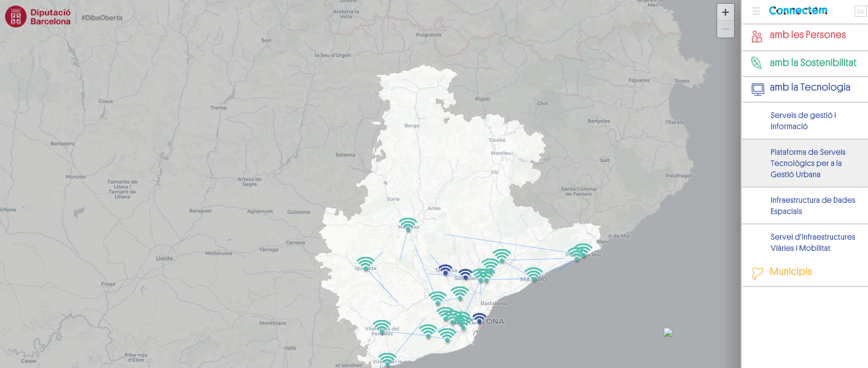Image resolution: width=868 pixels, height=368 pixels.
Task: Click the people icon for Persones
Action: click(x=757, y=37)
